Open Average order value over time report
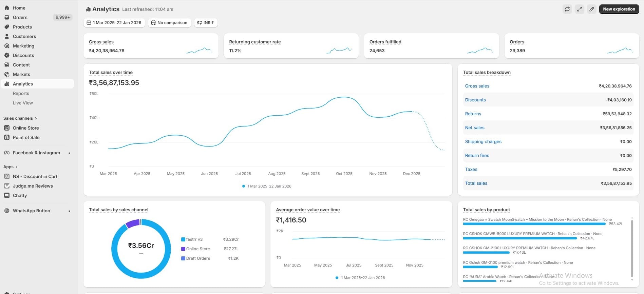This screenshot has width=644, height=294. 308,210
